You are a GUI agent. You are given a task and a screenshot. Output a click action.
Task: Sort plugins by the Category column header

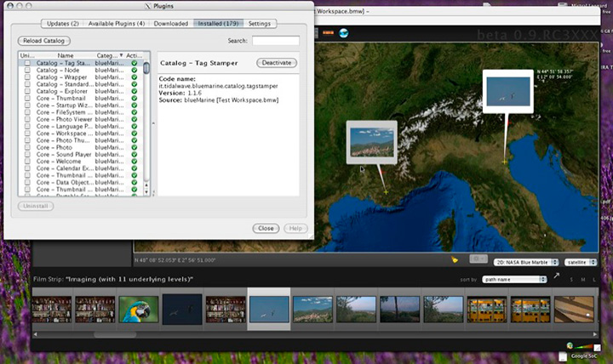tap(110, 55)
